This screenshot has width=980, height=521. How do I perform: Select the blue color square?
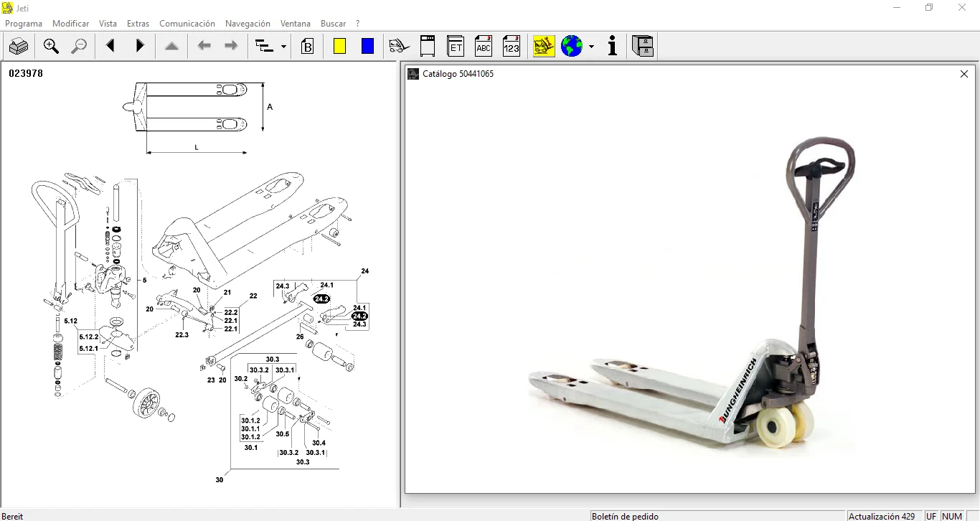point(367,47)
